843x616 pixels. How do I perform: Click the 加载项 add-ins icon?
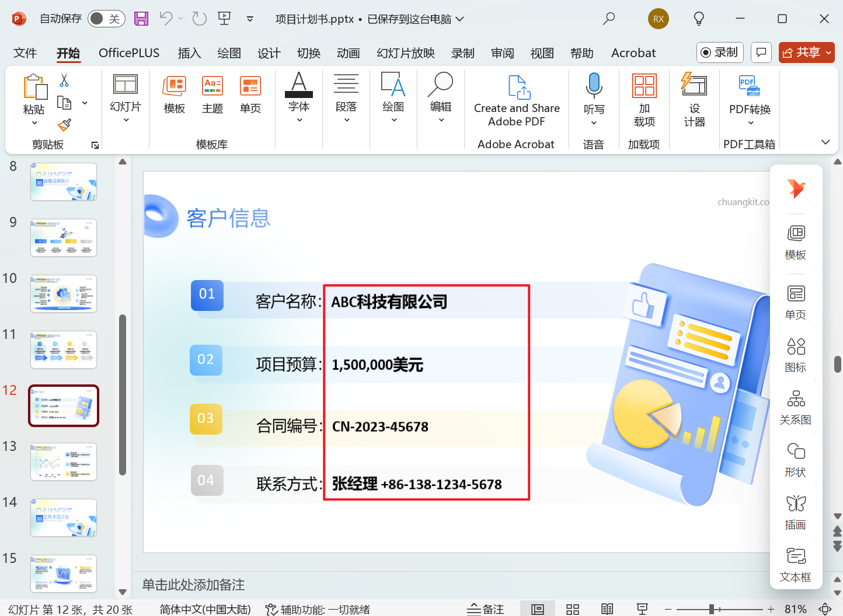coord(644,99)
